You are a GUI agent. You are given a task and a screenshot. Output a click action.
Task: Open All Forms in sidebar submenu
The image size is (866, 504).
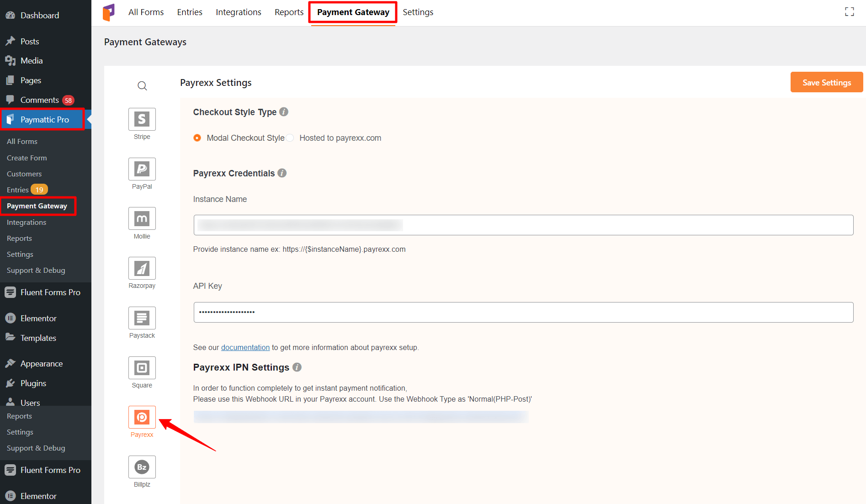22,142
